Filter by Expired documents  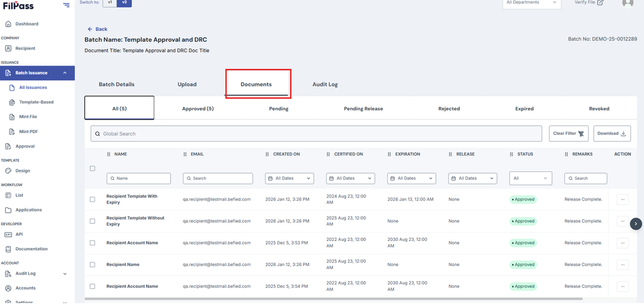(x=524, y=108)
